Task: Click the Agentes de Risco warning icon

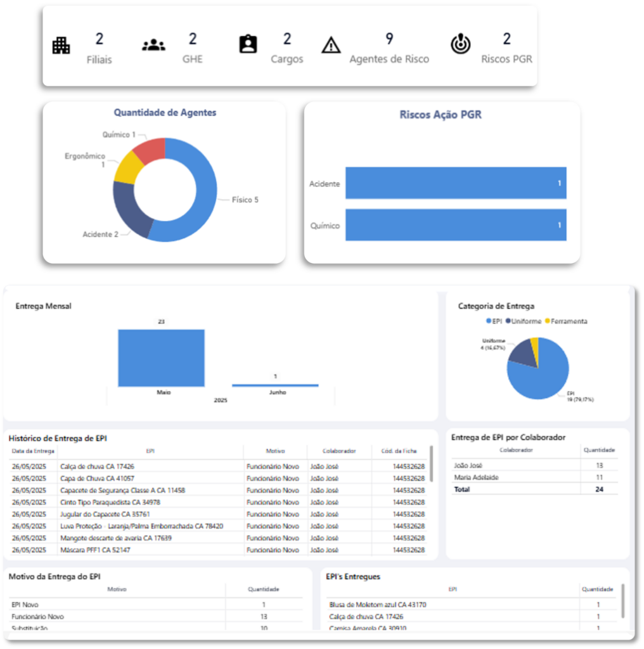Action: 331,46
